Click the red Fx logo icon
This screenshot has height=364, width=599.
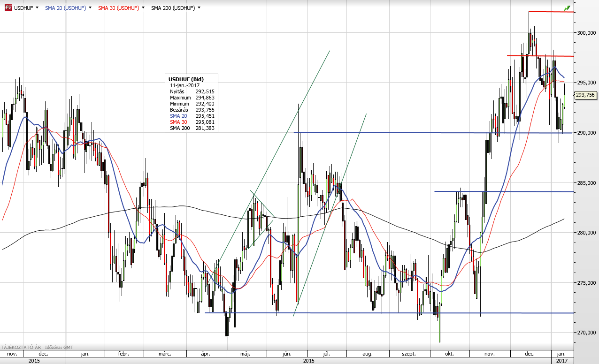point(8,8)
